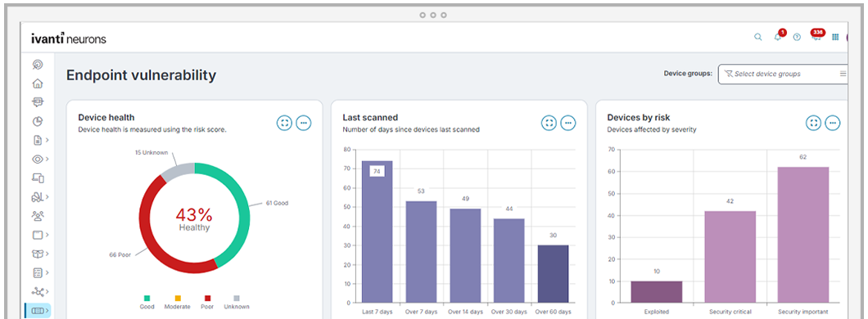Select the Security important bar
The width and height of the screenshot is (868, 319).
pos(803,235)
